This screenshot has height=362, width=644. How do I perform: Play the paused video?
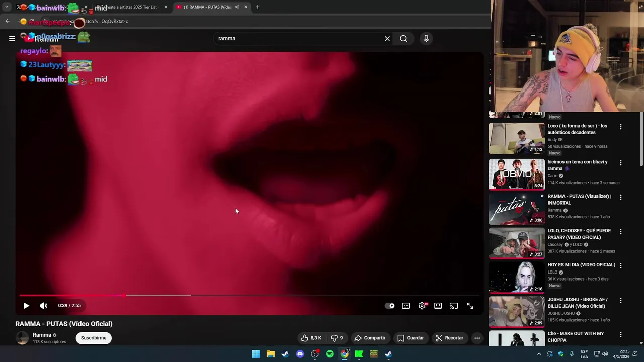(x=26, y=305)
